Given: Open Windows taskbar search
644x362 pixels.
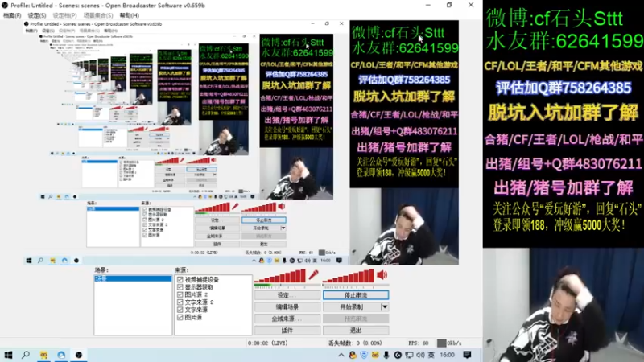Looking at the screenshot, I should pos(26,355).
